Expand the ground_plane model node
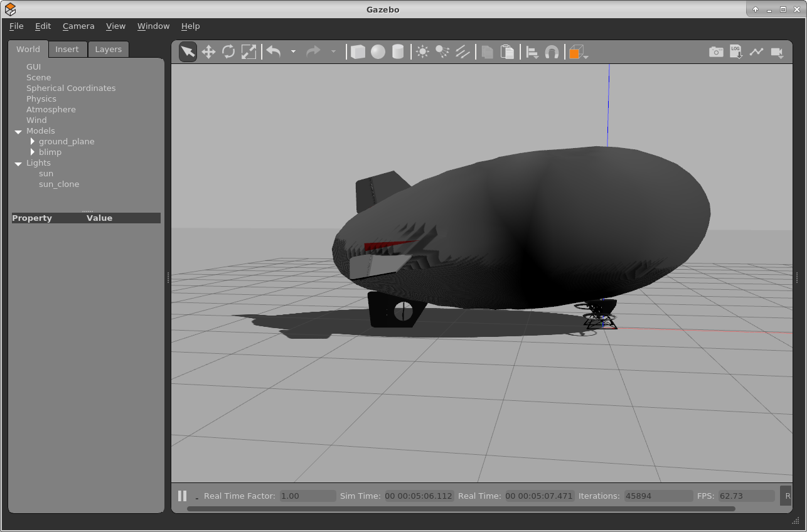The width and height of the screenshot is (807, 532). tap(33, 142)
